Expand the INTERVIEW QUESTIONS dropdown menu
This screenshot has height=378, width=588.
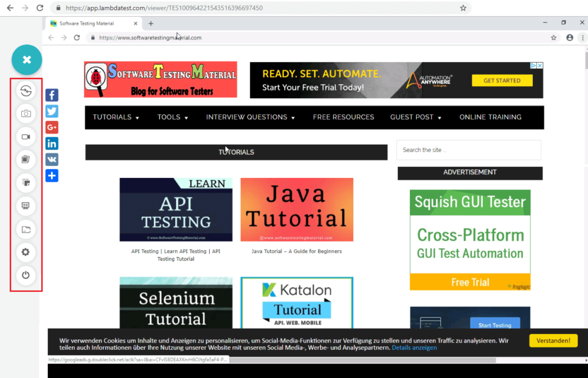click(x=250, y=117)
